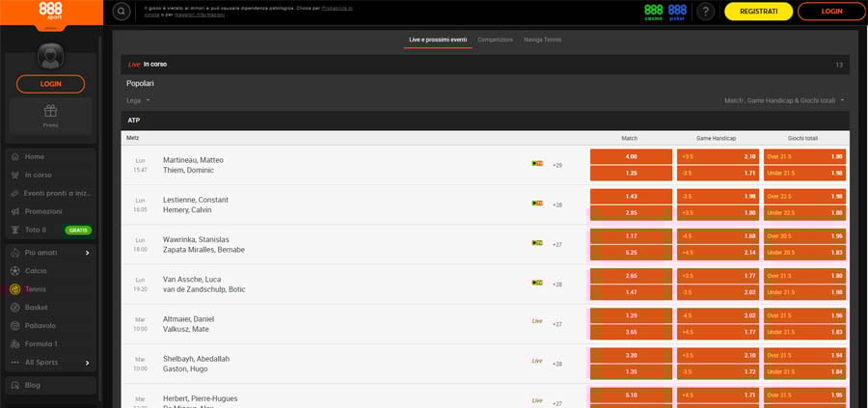Select +3.5 handicap at 2.10 for Martineau
The width and height of the screenshot is (868, 408).
pos(718,156)
